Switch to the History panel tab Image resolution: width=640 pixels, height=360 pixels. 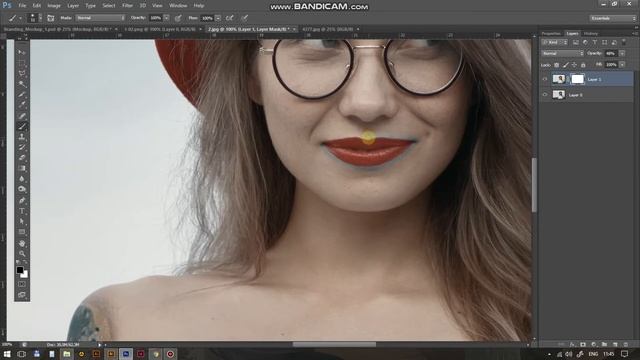click(591, 33)
